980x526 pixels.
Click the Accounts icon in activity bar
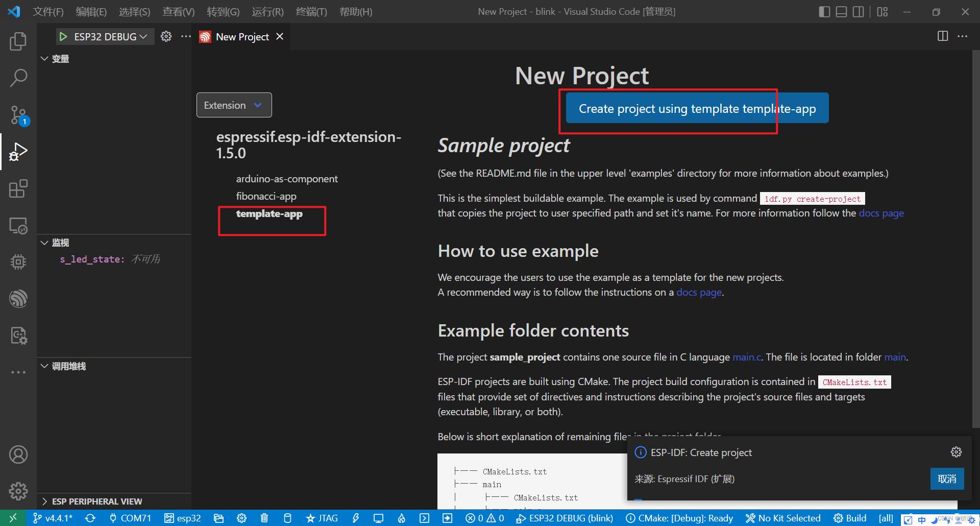18,454
